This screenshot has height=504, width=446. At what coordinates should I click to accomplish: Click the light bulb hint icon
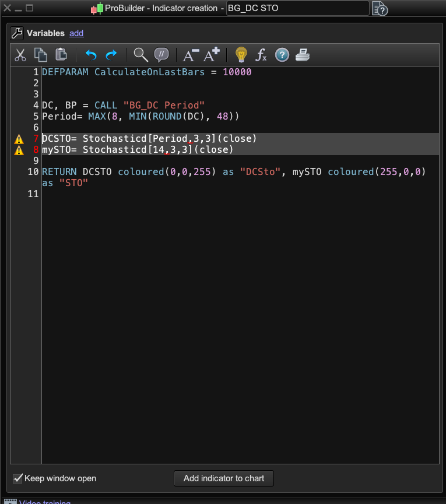(241, 55)
